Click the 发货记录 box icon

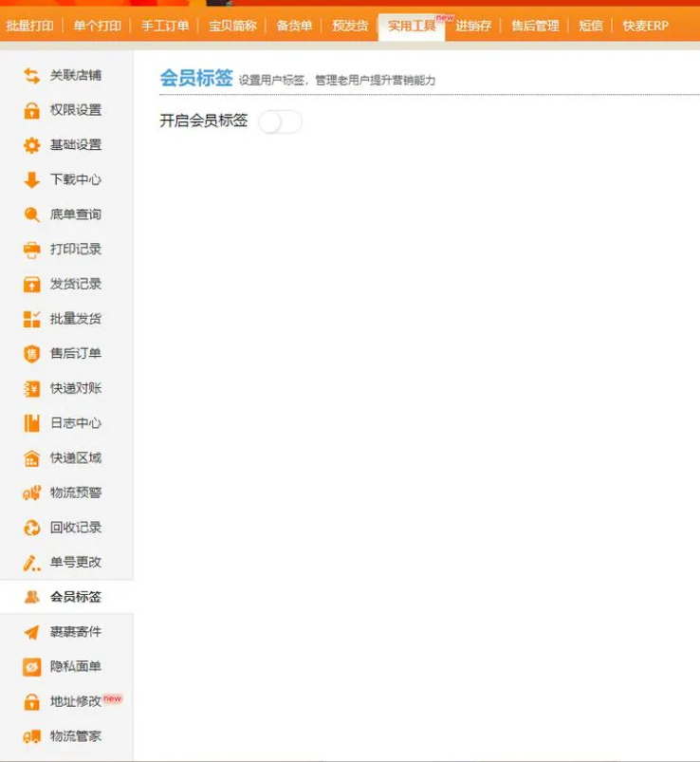31,285
